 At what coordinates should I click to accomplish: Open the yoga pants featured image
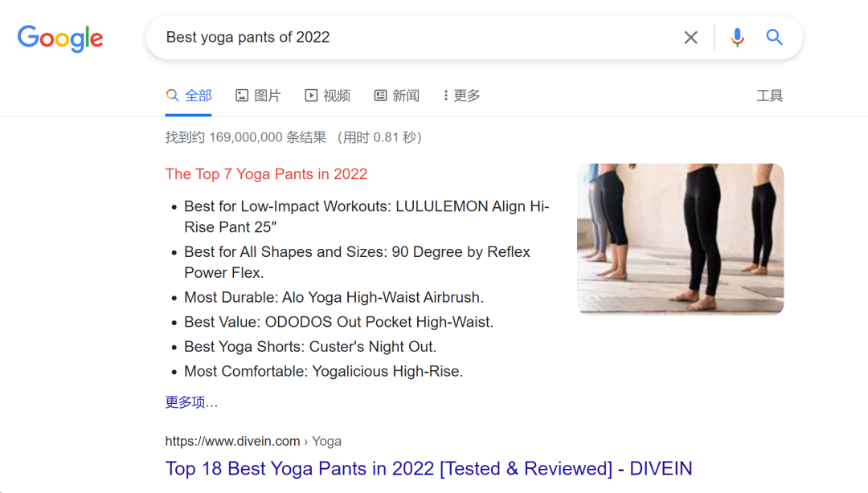[x=681, y=239]
